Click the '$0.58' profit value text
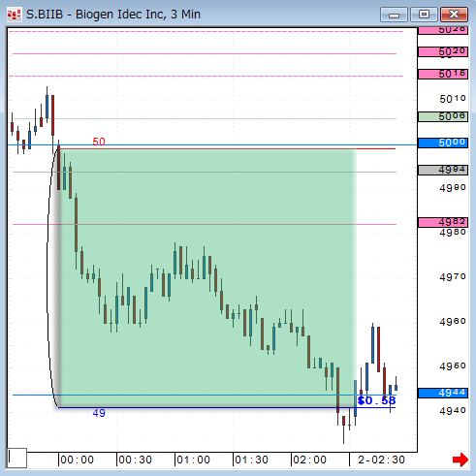 coord(376,400)
